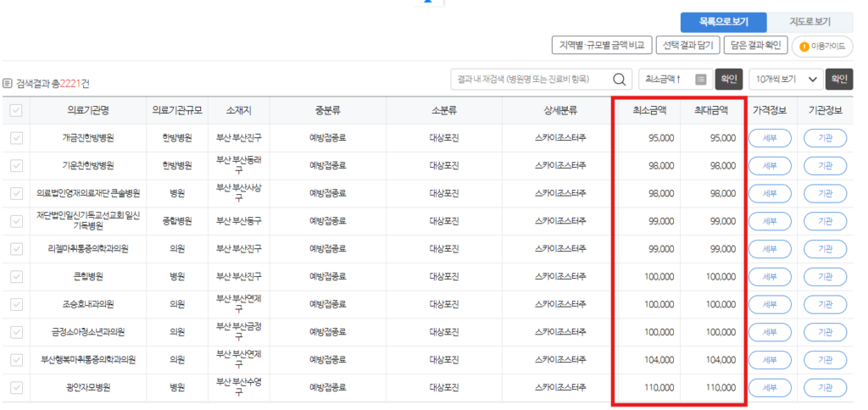Click the 담은 결과 확인 button
The height and width of the screenshot is (410, 868).
coord(755,46)
